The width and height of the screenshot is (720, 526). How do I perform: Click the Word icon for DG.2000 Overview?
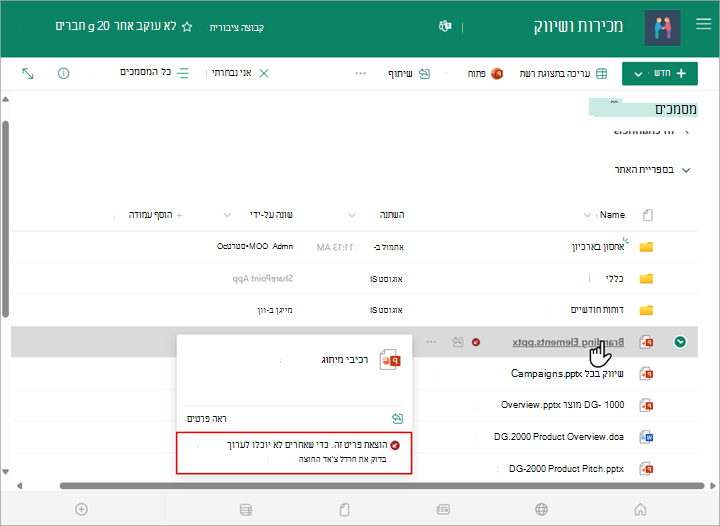[x=647, y=437]
